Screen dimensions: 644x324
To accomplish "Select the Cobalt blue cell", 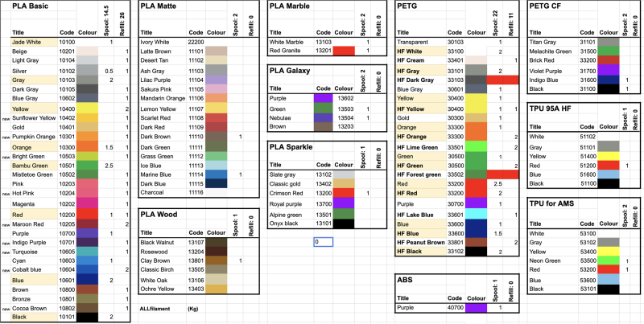I will tap(34, 270).
